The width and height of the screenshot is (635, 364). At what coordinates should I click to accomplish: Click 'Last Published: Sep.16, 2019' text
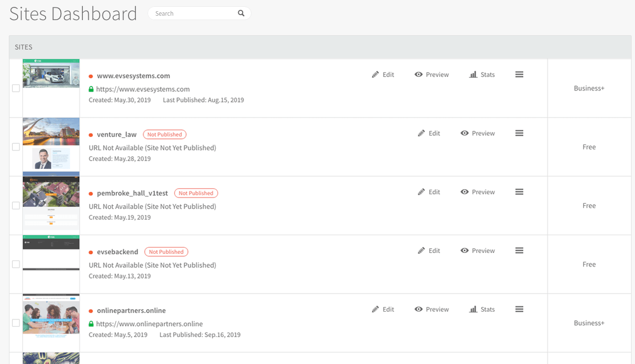click(200, 335)
